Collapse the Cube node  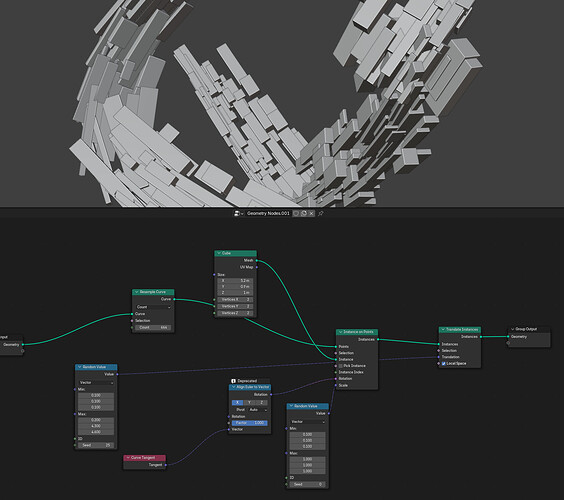(x=218, y=253)
